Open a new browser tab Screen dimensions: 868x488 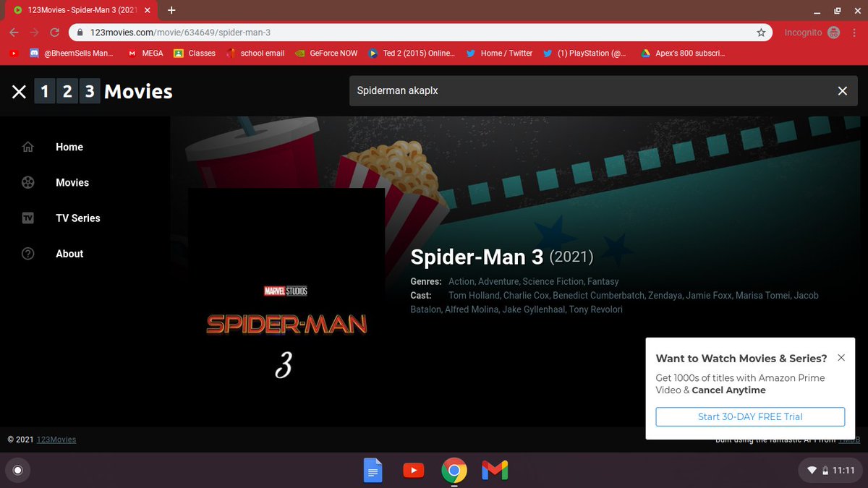171,10
